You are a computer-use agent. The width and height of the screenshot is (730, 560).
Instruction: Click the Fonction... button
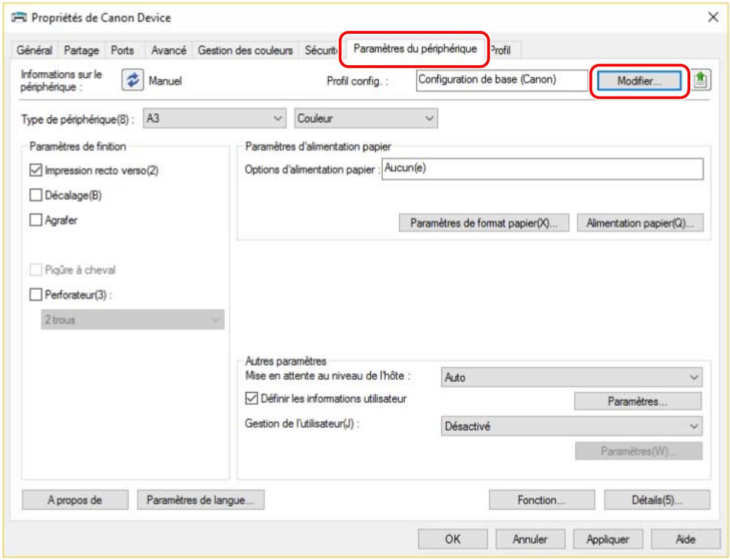click(x=541, y=500)
